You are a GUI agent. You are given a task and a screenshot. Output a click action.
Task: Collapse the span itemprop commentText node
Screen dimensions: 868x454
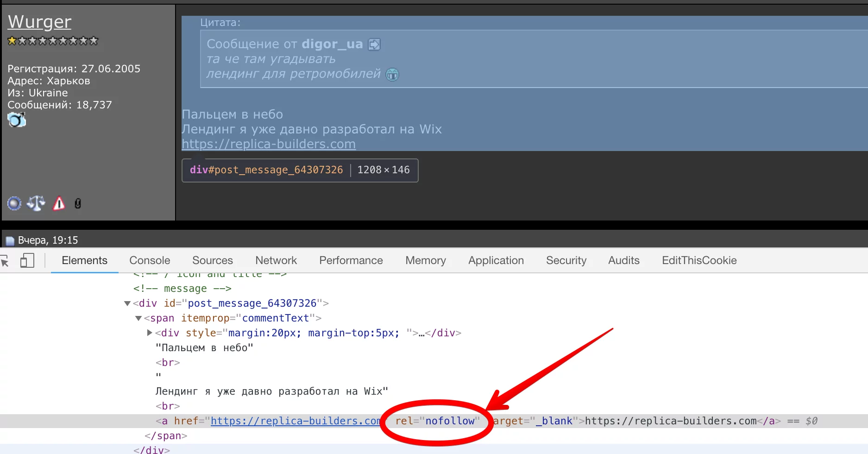pos(138,318)
